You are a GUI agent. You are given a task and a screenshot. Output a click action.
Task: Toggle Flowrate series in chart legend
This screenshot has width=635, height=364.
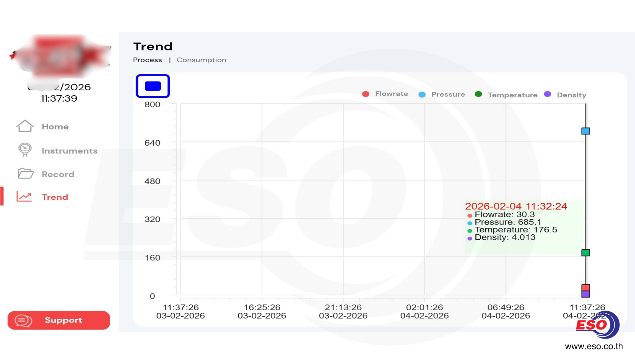385,94
